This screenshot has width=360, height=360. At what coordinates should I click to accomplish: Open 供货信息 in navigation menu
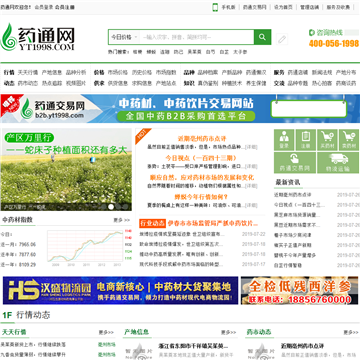[x=118, y=83]
